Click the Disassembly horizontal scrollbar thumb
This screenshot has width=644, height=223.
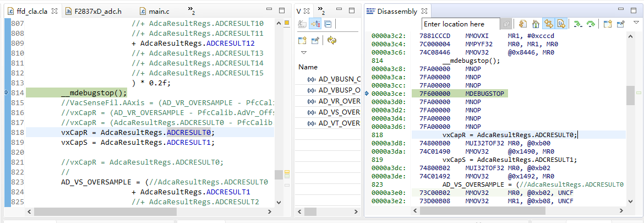(483, 210)
